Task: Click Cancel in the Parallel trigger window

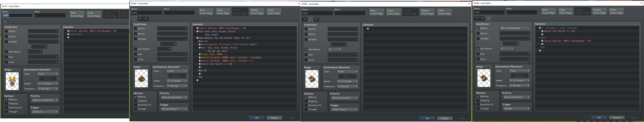Action: (617, 118)
